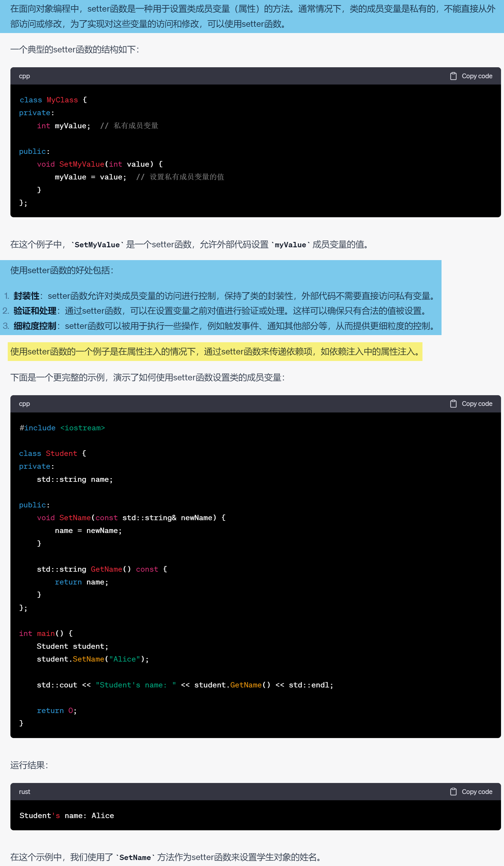Click inline code 'myValue' in paragraph
This screenshot has height=866, width=504.
pyautogui.click(x=290, y=245)
